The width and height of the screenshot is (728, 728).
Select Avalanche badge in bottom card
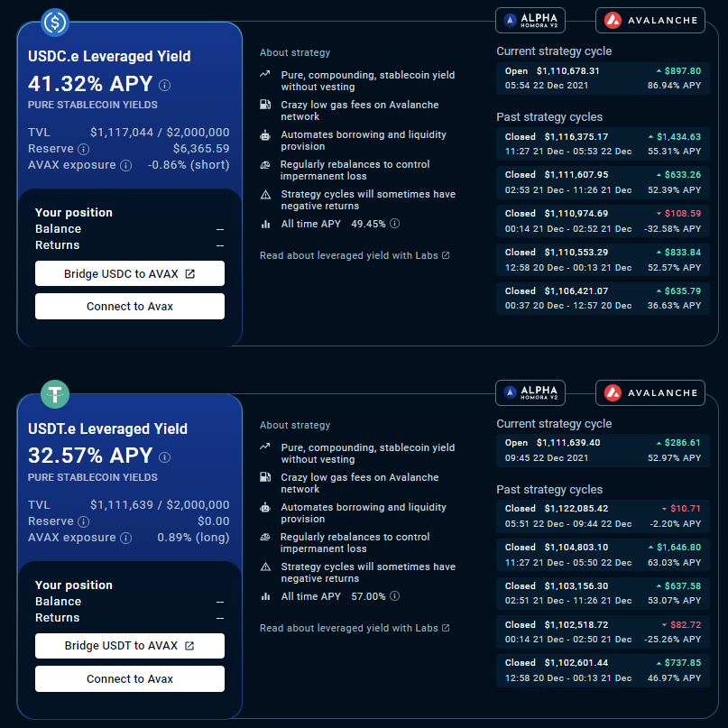tap(650, 392)
